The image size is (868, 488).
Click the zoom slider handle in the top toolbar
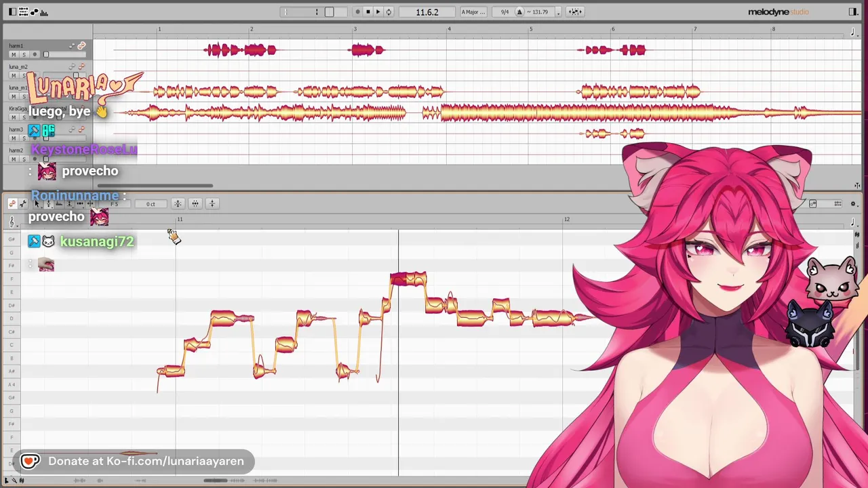coord(329,12)
